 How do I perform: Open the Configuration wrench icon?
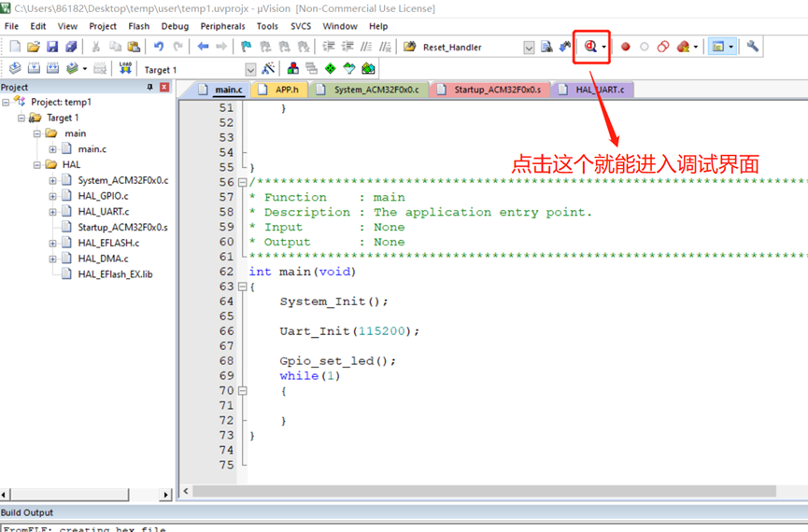tap(752, 47)
